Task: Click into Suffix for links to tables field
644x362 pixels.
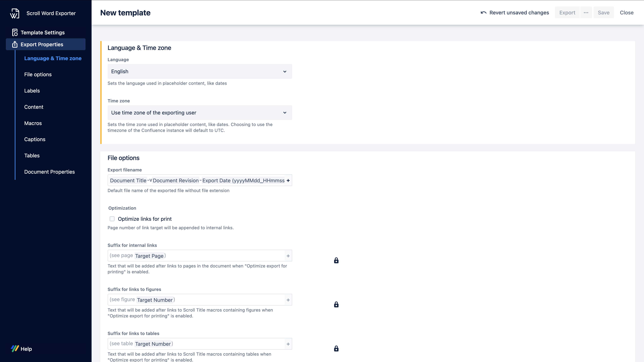Action: [x=225, y=344]
